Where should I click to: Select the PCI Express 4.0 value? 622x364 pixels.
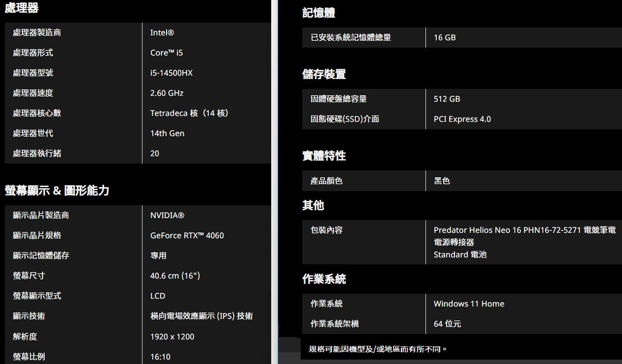click(462, 119)
